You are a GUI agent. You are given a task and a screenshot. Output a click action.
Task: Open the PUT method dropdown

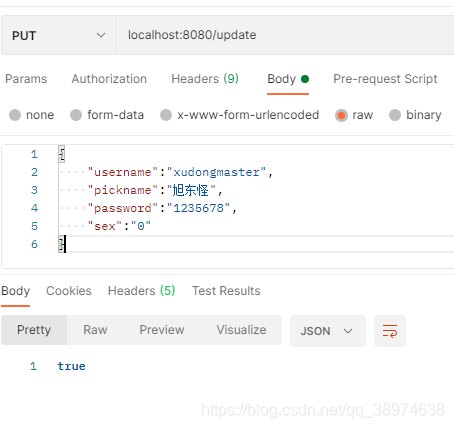59,35
